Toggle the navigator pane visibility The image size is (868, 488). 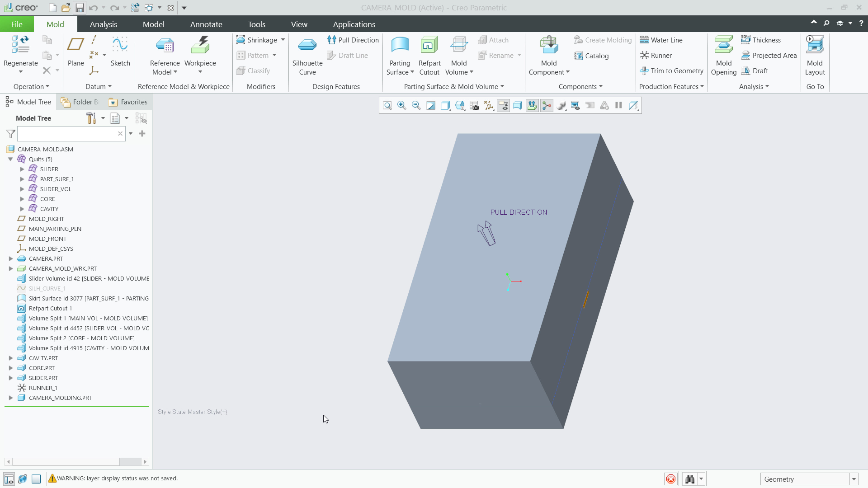pos(9,479)
